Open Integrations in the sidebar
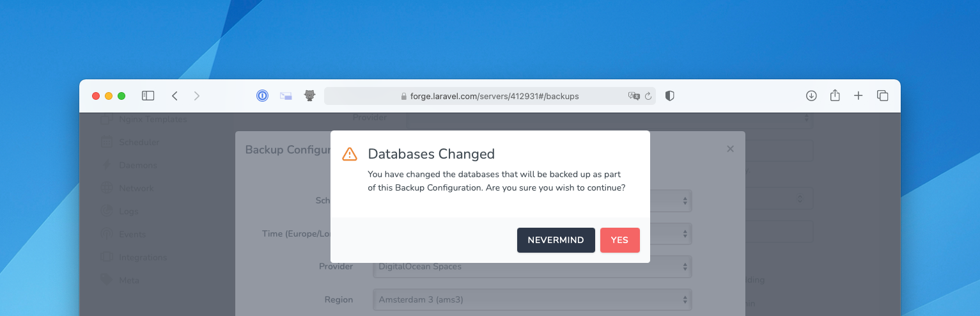980x316 pixels. pos(143,257)
